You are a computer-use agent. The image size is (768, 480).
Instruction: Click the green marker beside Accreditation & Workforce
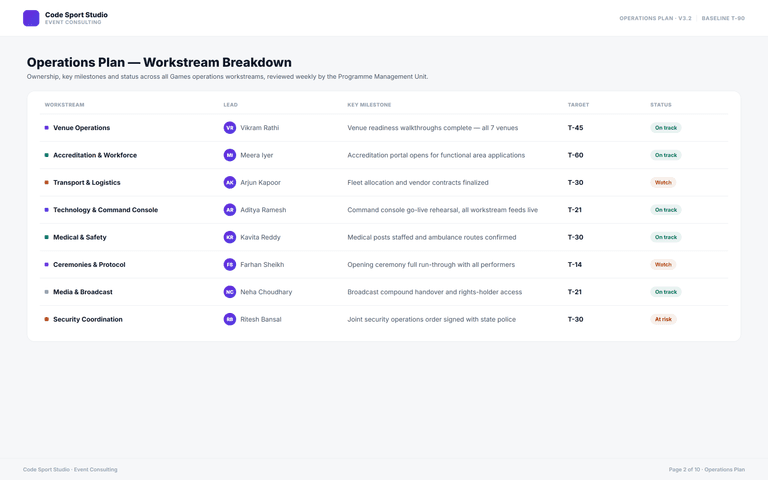(47, 155)
